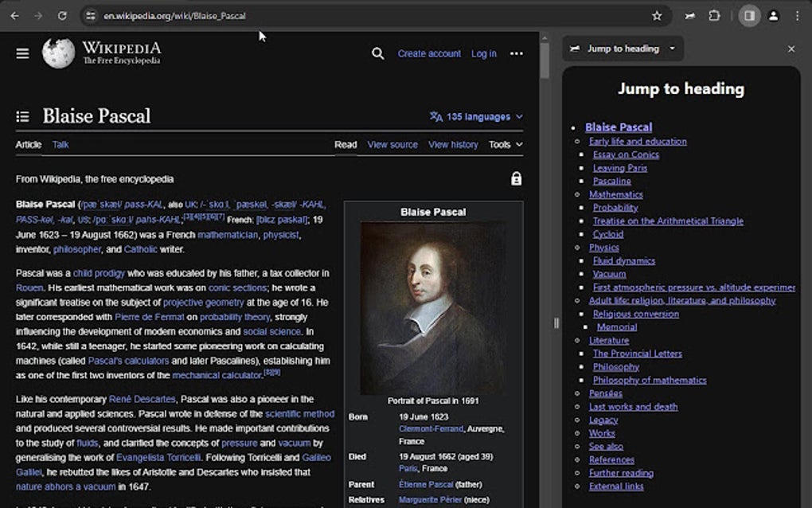The height and width of the screenshot is (508, 812).
Task: Open the browser extensions puzzle icon
Action: tap(713, 15)
